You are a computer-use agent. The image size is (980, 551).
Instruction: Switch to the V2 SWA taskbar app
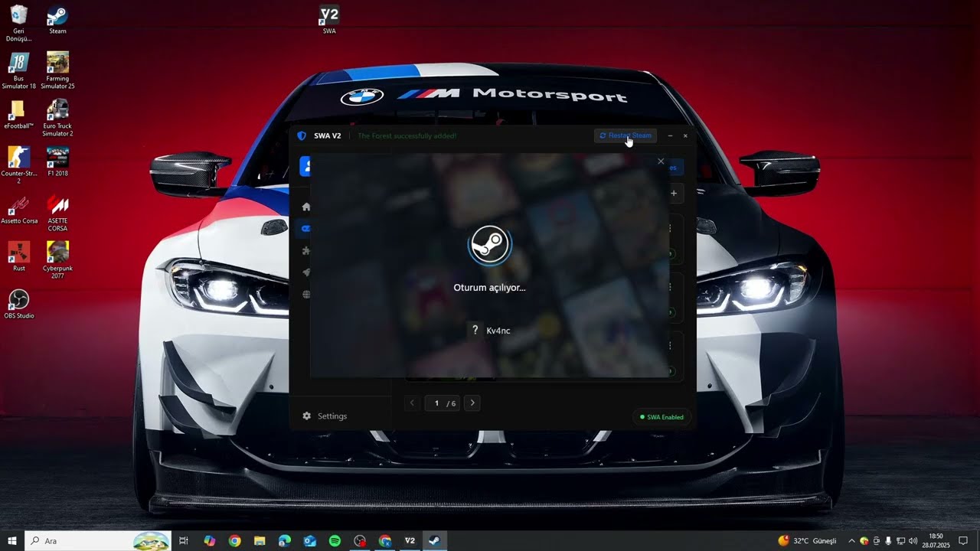[x=410, y=541]
